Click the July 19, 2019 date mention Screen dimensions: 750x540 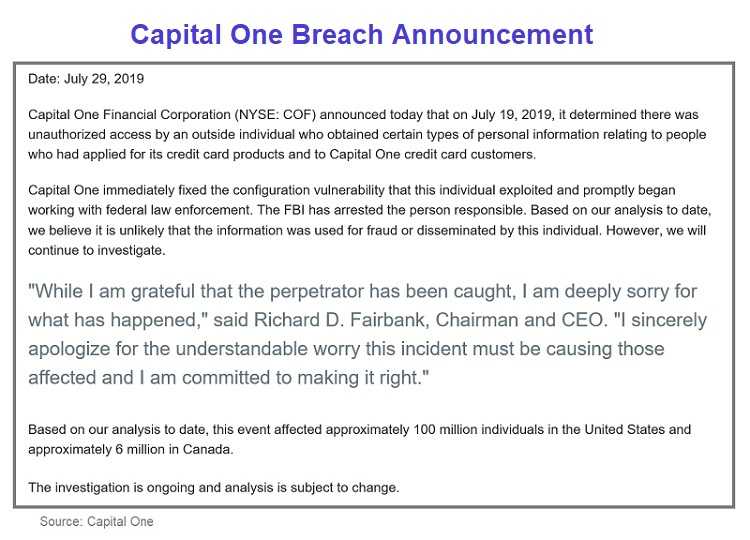click(512, 115)
